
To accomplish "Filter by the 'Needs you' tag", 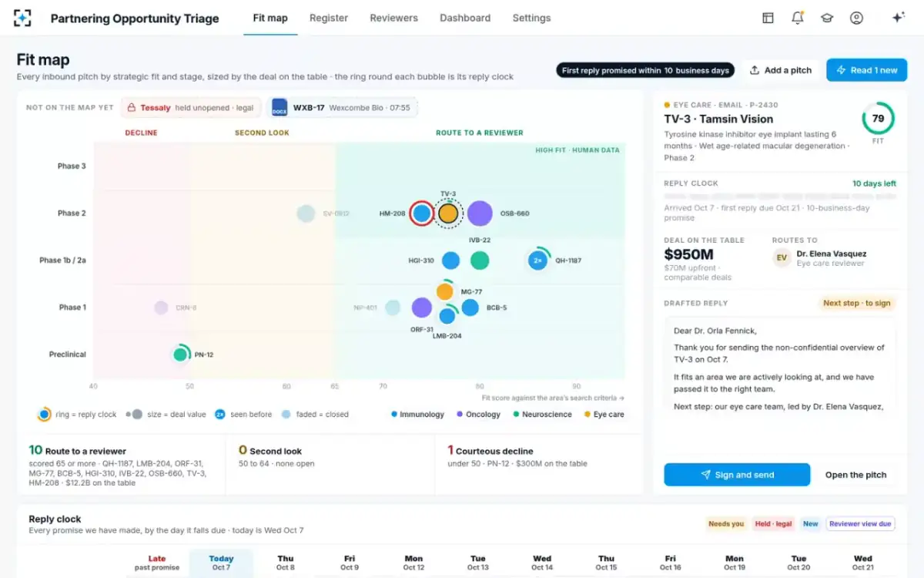I will tap(726, 524).
